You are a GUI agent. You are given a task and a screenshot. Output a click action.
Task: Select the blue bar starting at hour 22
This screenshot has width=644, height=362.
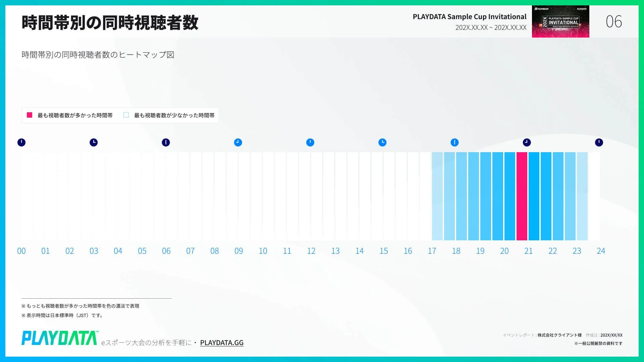point(558,196)
